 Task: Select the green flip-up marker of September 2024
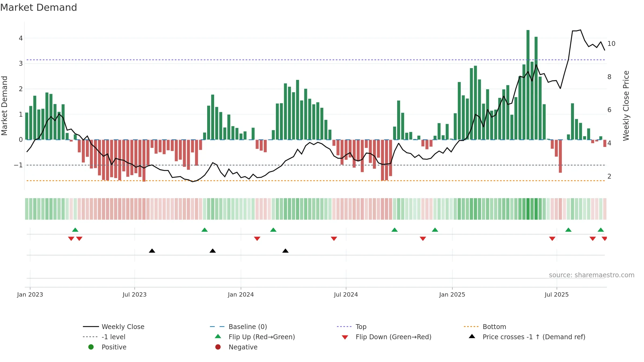[394, 230]
